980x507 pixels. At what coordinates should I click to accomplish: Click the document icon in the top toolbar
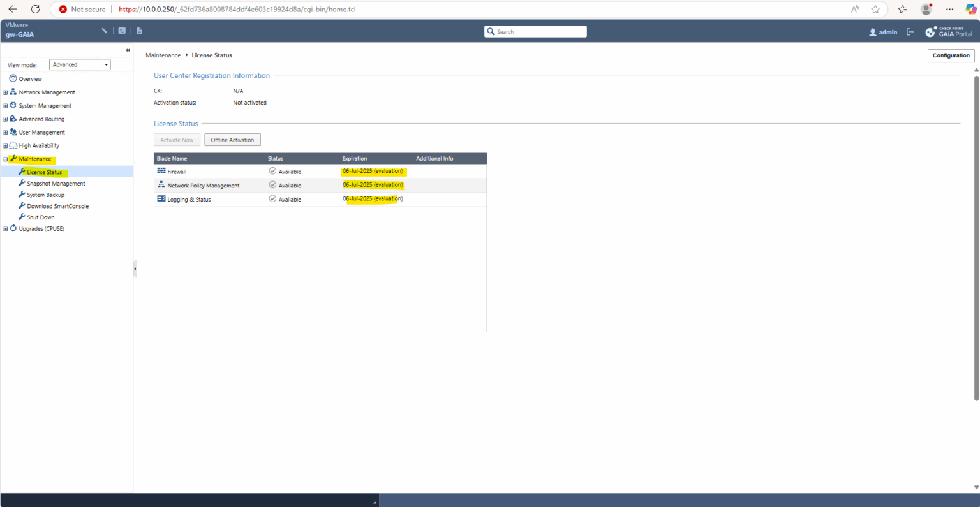pos(138,30)
